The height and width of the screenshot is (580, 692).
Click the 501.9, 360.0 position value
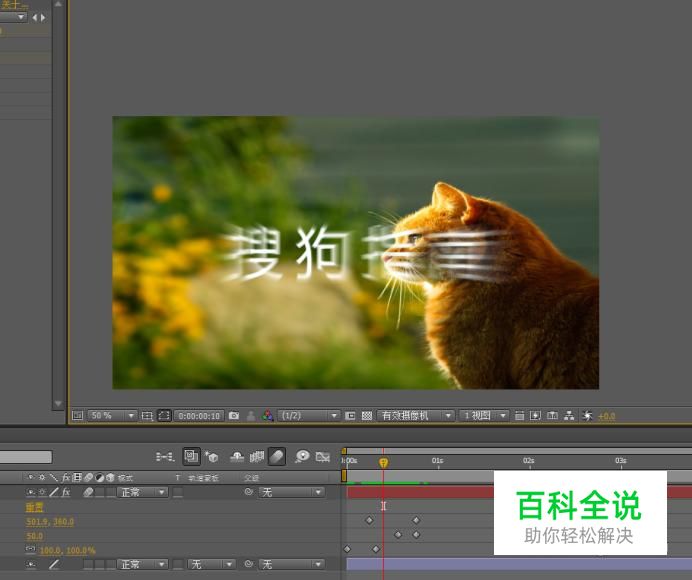click(x=50, y=521)
